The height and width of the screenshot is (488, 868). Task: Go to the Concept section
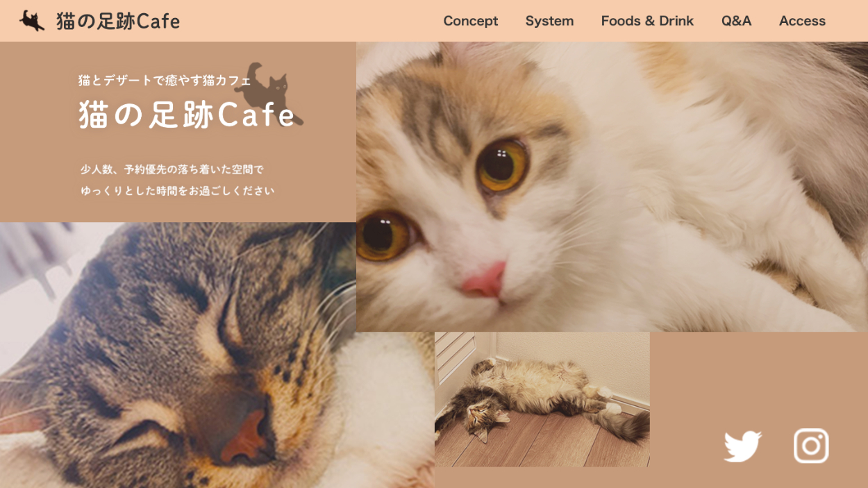coord(471,21)
